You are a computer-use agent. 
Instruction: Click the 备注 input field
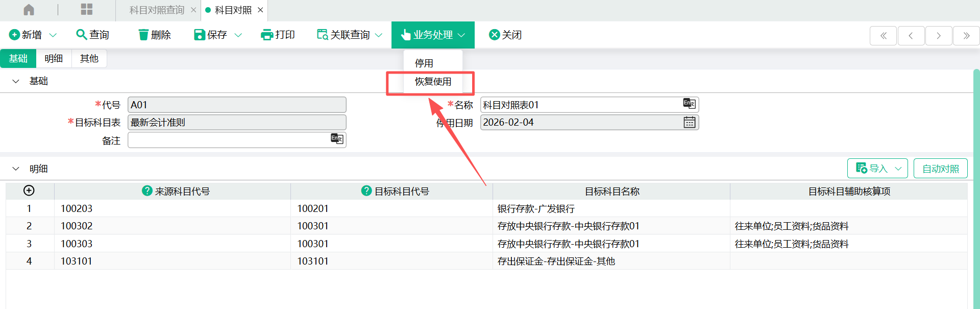coord(230,140)
